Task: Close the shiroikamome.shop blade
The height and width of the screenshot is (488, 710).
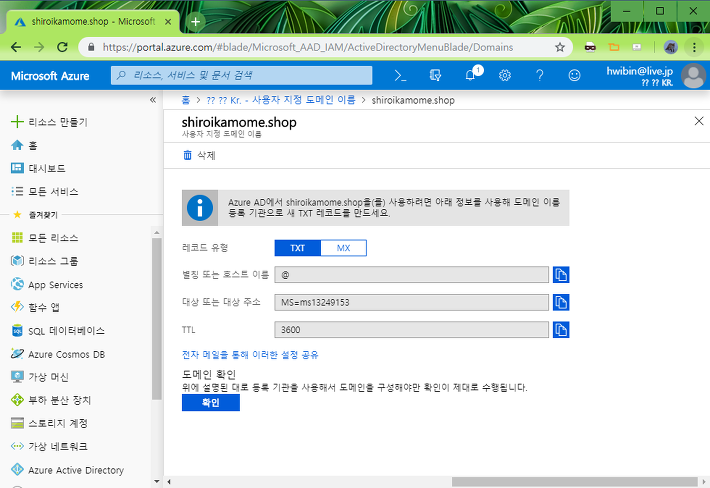Action: [699, 121]
